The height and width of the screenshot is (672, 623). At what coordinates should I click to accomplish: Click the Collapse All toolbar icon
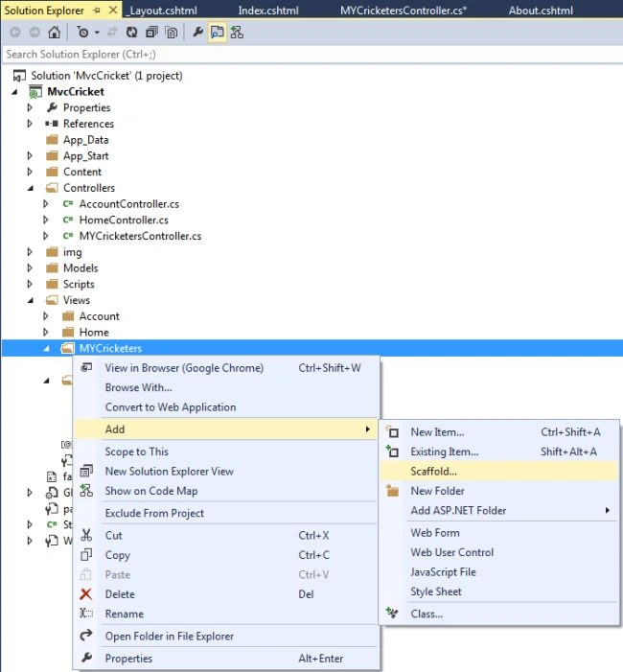(151, 33)
